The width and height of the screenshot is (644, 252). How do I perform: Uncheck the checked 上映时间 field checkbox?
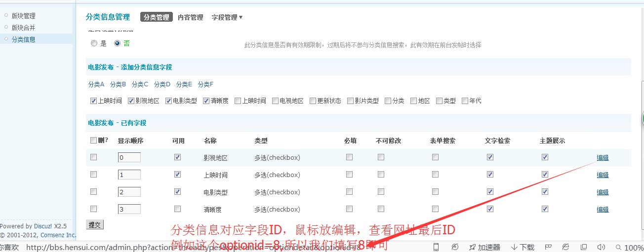93,101
